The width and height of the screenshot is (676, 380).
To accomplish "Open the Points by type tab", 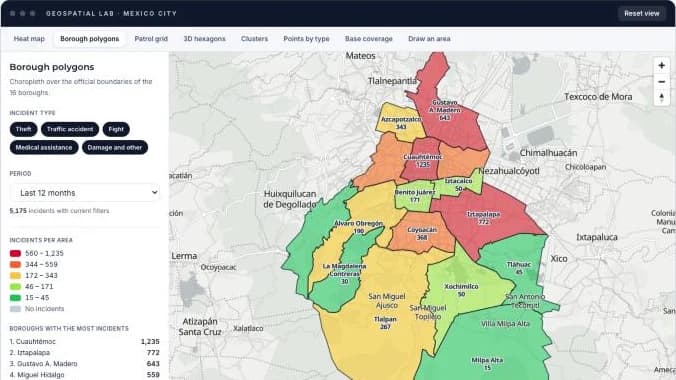I will click(306, 39).
